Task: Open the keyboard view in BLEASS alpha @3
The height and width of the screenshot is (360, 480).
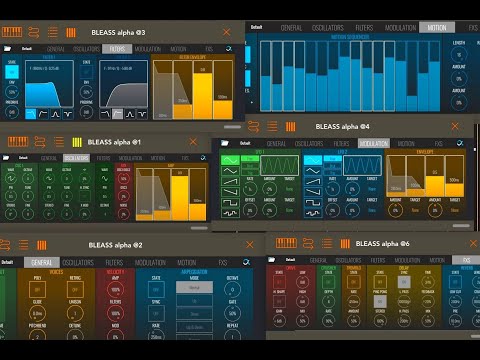Action: click(12, 32)
